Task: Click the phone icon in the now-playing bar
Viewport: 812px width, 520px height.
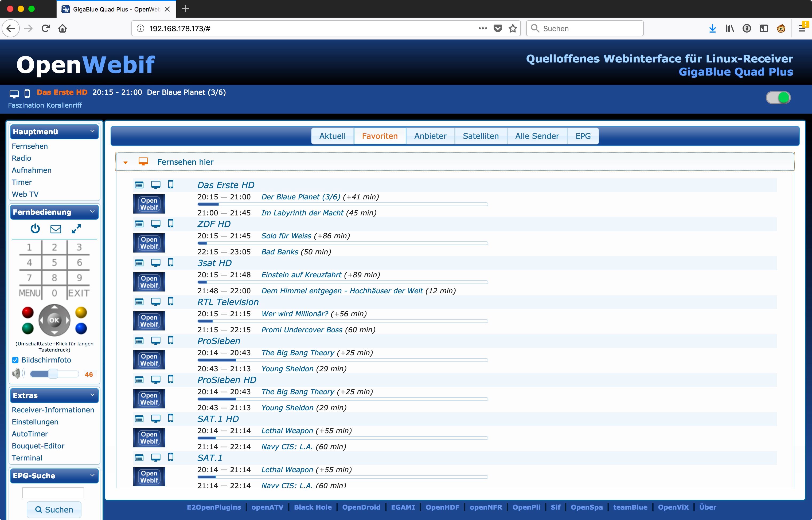Action: 27,93
